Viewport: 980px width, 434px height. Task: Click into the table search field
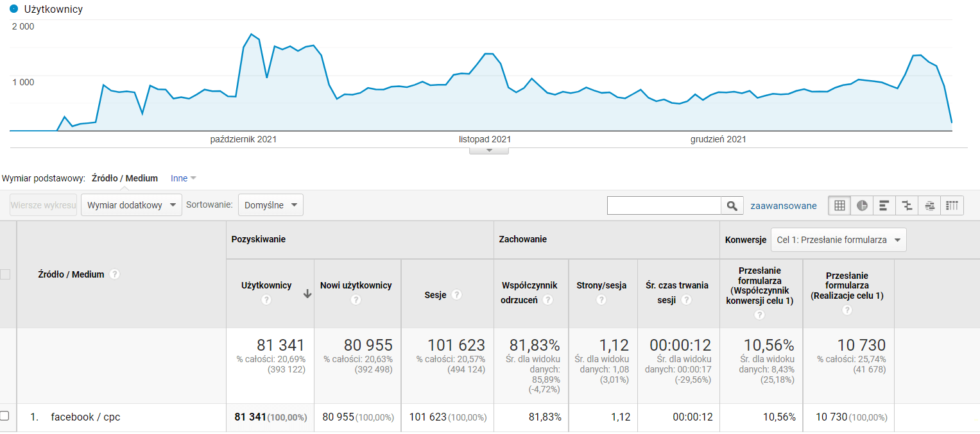click(x=664, y=206)
